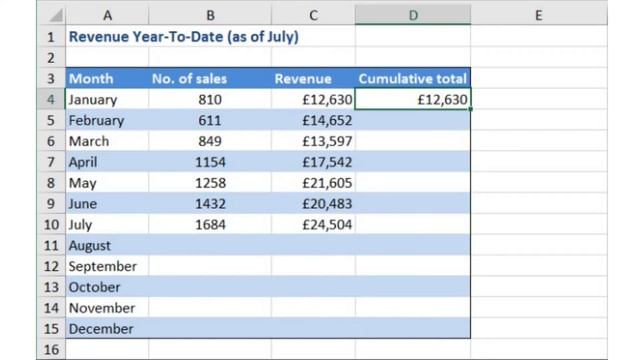This screenshot has width=640, height=360.
Task: Select row 6 header
Action: point(51,141)
